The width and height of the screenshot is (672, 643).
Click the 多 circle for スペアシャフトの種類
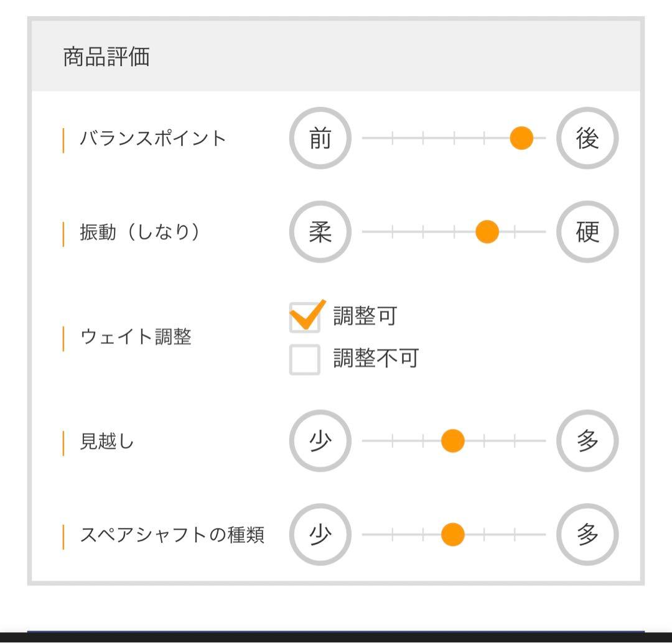point(587,535)
